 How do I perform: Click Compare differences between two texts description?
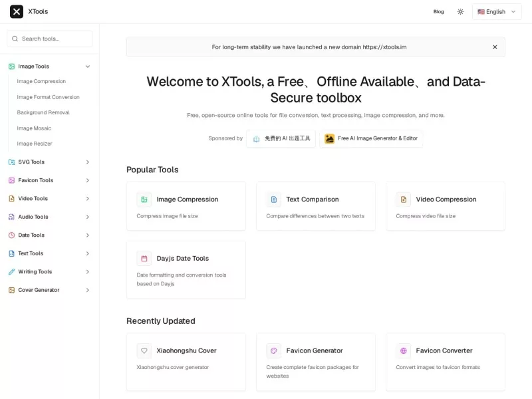pyautogui.click(x=315, y=216)
